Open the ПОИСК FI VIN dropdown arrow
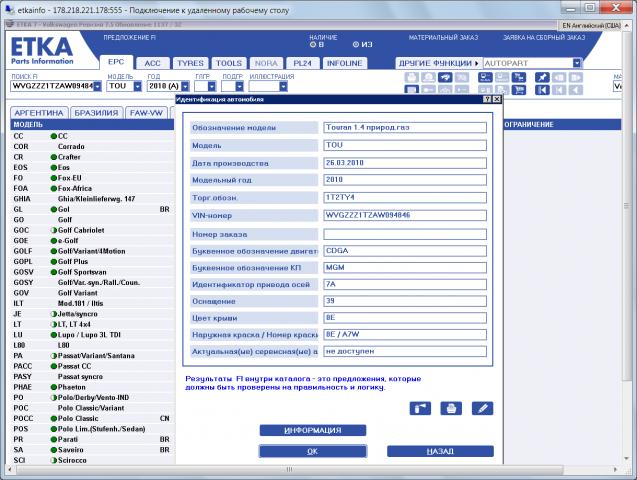 (x=98, y=86)
